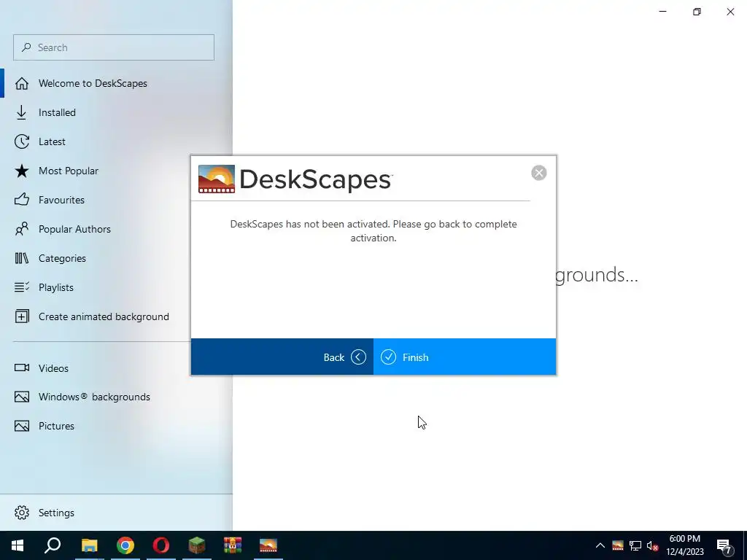Click the Categories books icon
The image size is (747, 560).
21,258
